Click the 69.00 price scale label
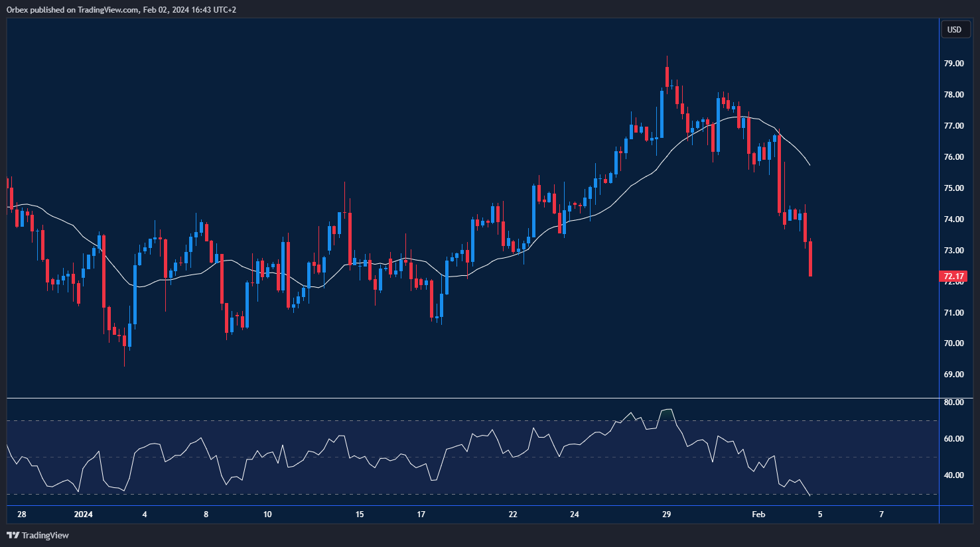This screenshot has width=980, height=547. coord(954,375)
